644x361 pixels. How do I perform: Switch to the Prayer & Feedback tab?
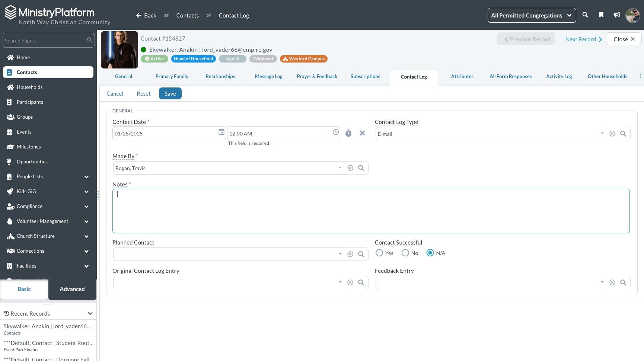click(x=317, y=76)
